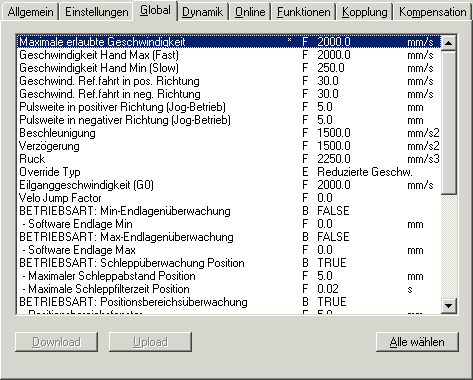The height and width of the screenshot is (380, 473).
Task: Click the Alle wählen button
Action: coord(417,342)
